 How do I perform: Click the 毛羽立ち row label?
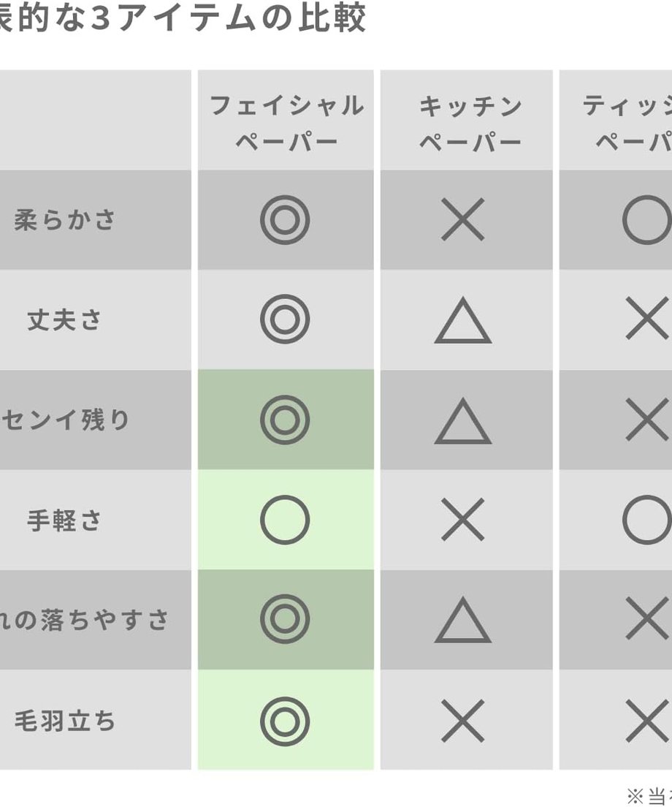tap(65, 721)
